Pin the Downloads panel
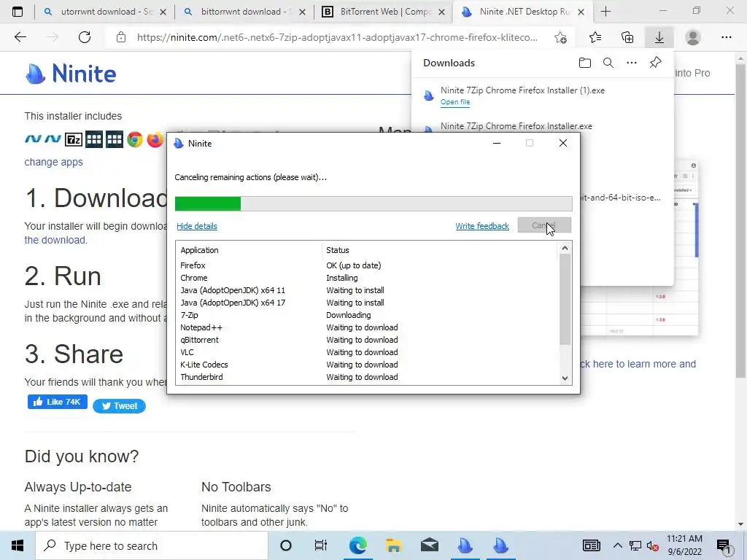The width and height of the screenshot is (747, 560). (656, 63)
